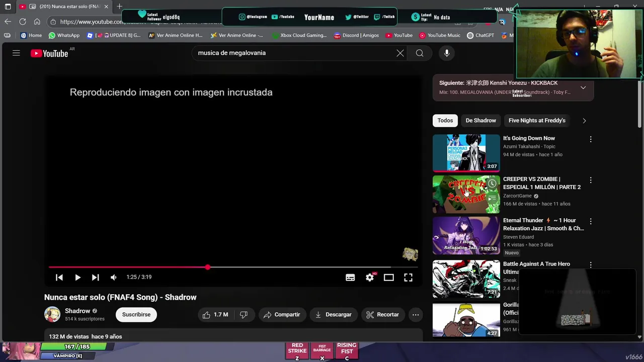Viewport: 644px width, 362px height.
Task: Skip to previous video in player
Action: 59,277
